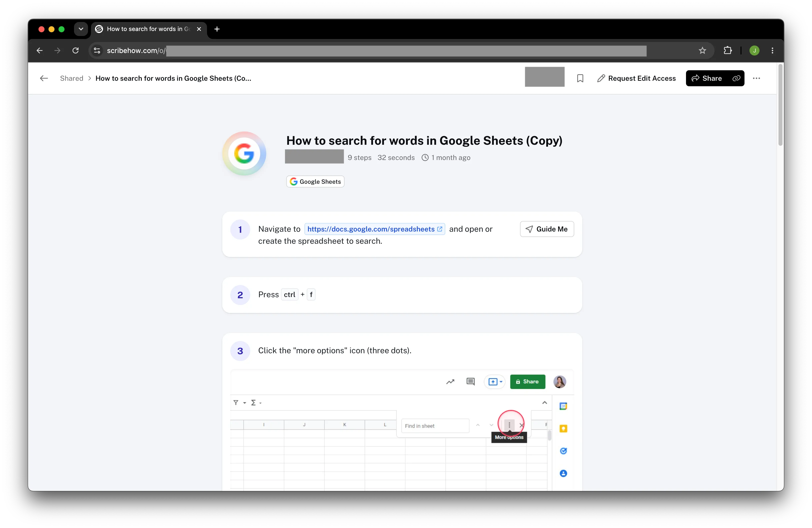Open the site information icon in address bar
The image size is (812, 528).
click(97, 50)
